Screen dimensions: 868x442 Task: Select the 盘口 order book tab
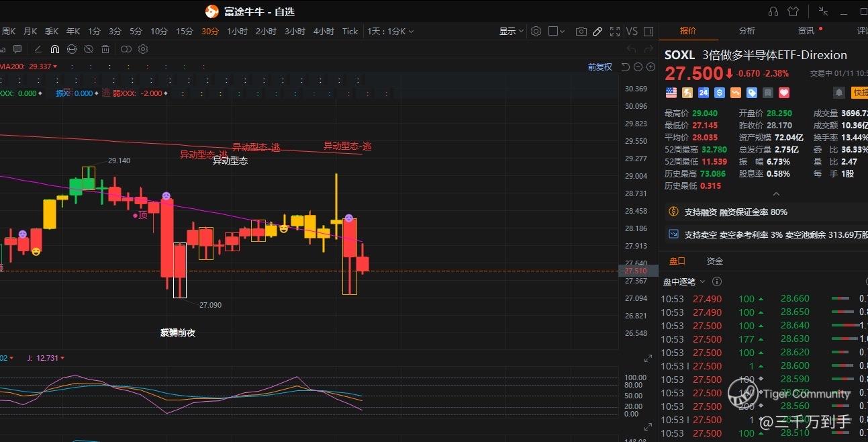(677, 261)
